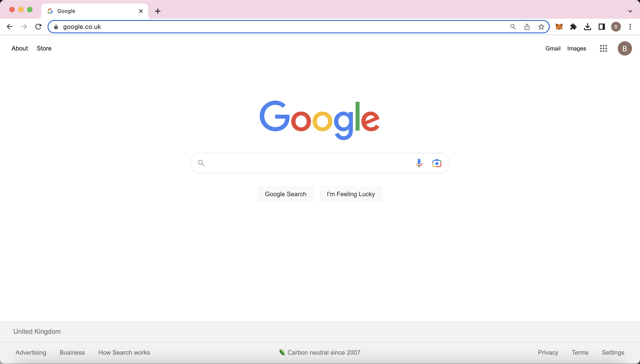Open the Business footer link
Image resolution: width=640 pixels, height=364 pixels.
pyautogui.click(x=72, y=352)
